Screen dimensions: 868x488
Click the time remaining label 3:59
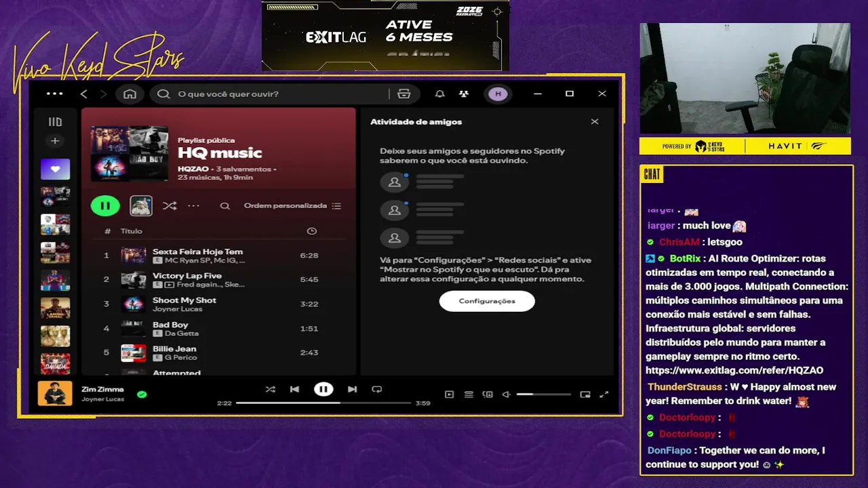click(x=422, y=403)
